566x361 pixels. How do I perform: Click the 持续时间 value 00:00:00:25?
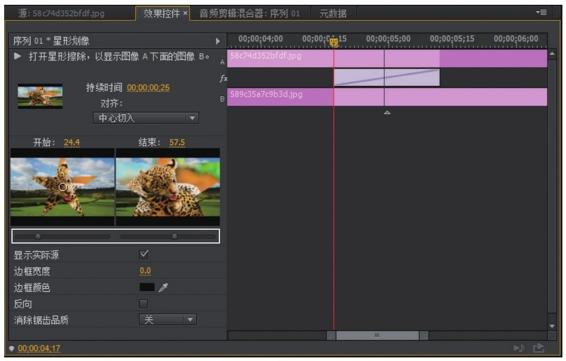pos(148,88)
